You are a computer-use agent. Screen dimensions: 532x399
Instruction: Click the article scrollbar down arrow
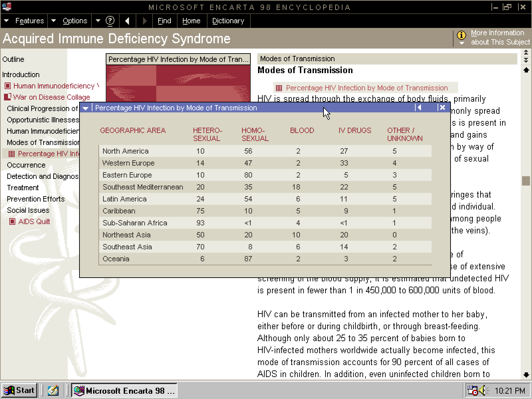(526, 375)
